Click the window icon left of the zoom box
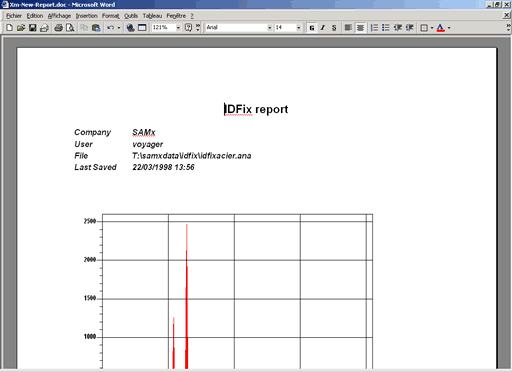 (142, 28)
